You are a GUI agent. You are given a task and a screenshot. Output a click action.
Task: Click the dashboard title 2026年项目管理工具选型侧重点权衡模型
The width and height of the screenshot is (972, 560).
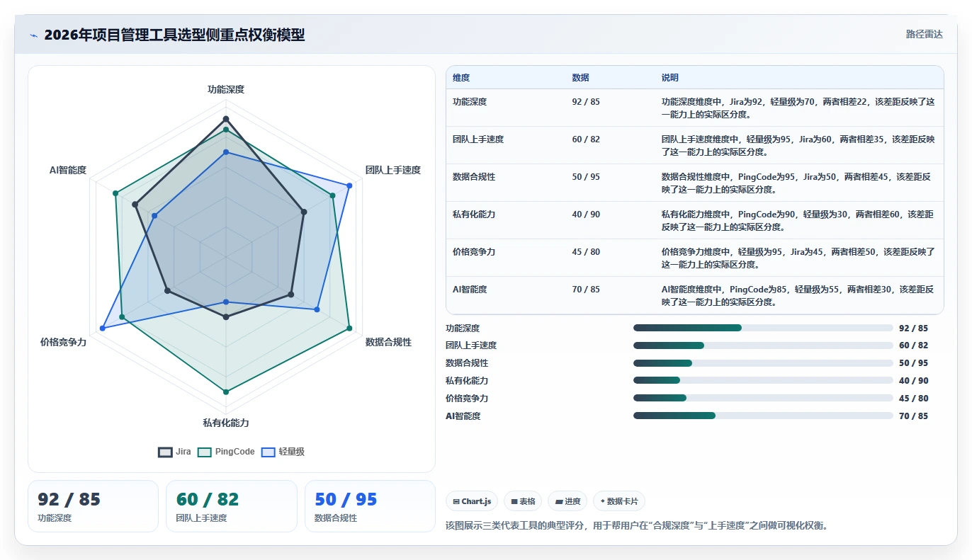click(174, 35)
